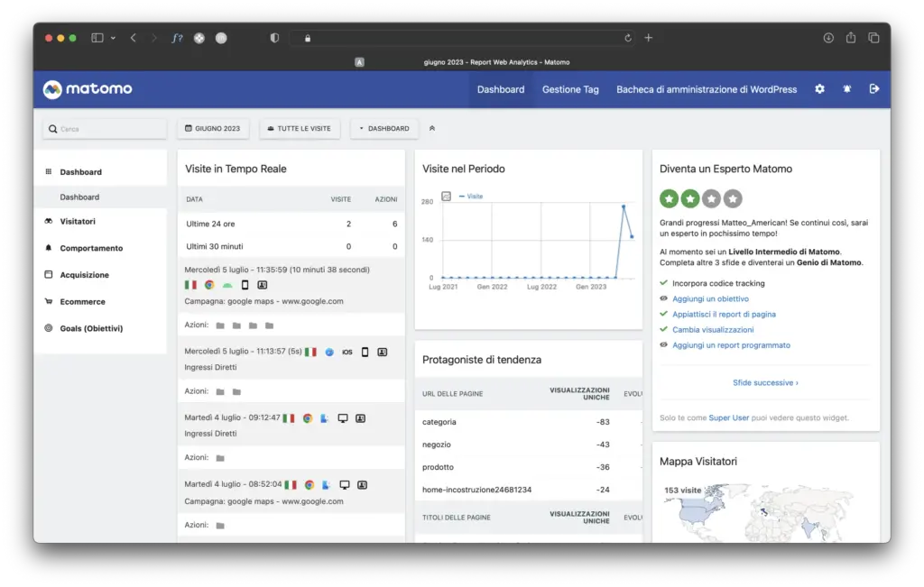Click the notifications bell icon
Screen dimensions: 924x587
click(846, 89)
